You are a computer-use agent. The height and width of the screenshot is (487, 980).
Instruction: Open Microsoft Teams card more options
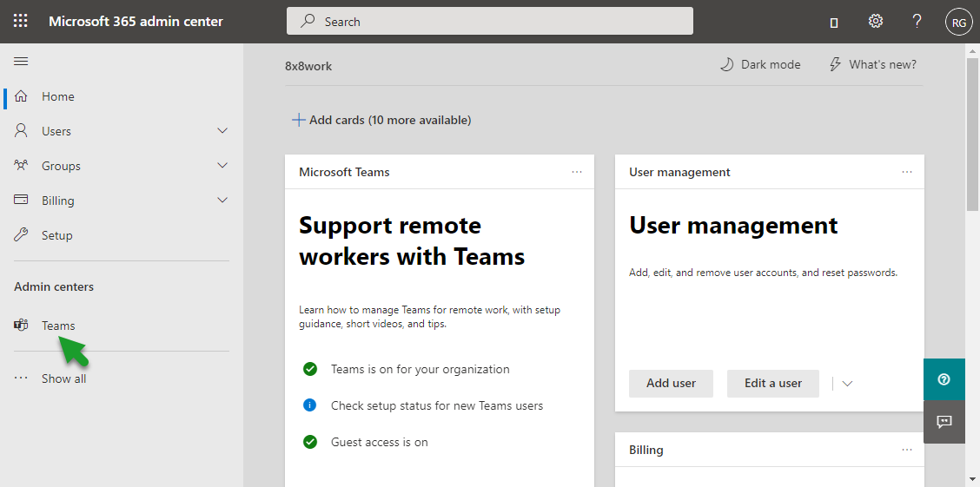click(x=577, y=172)
